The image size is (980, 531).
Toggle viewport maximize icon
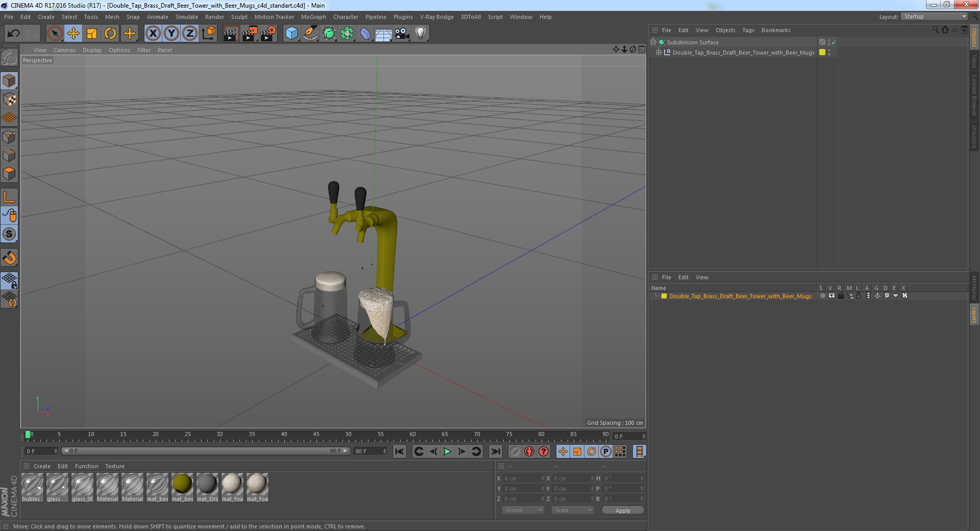point(642,50)
